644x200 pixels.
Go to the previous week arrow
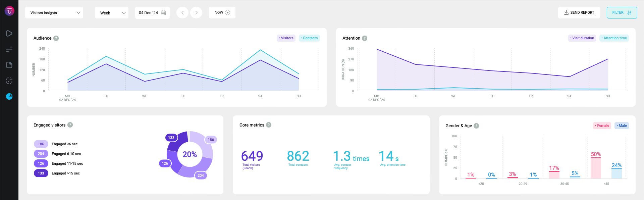(x=182, y=13)
